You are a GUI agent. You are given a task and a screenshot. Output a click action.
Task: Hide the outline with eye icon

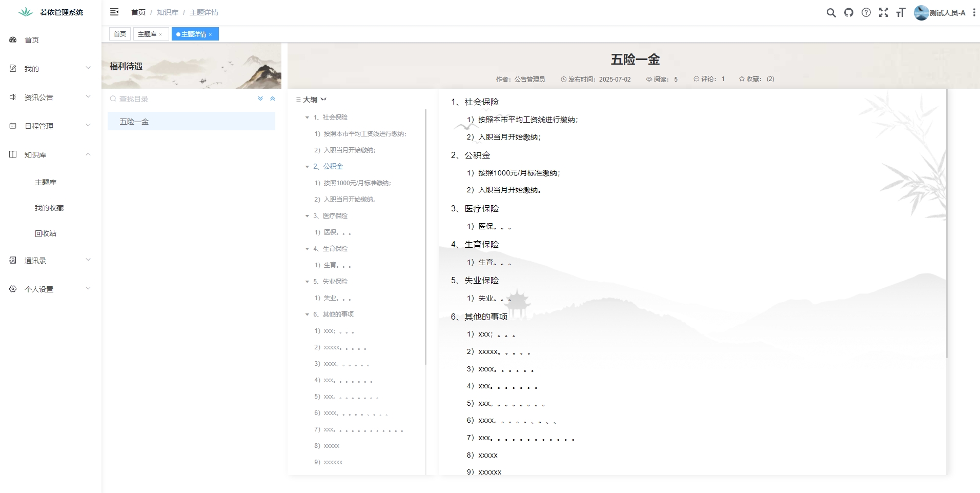click(x=323, y=100)
